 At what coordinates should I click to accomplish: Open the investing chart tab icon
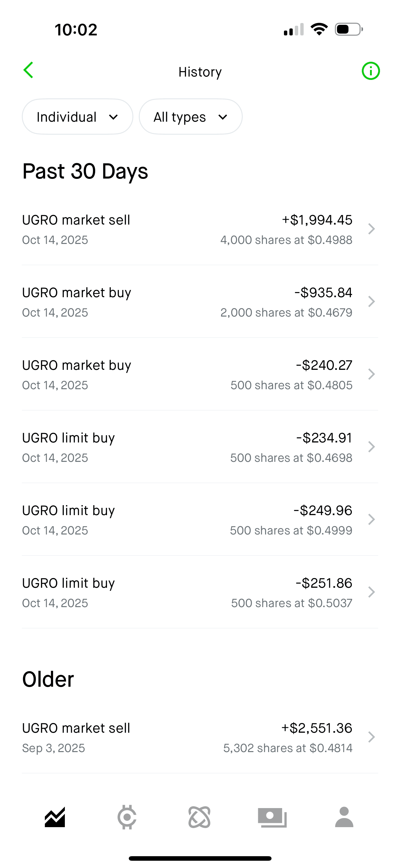[x=55, y=817]
